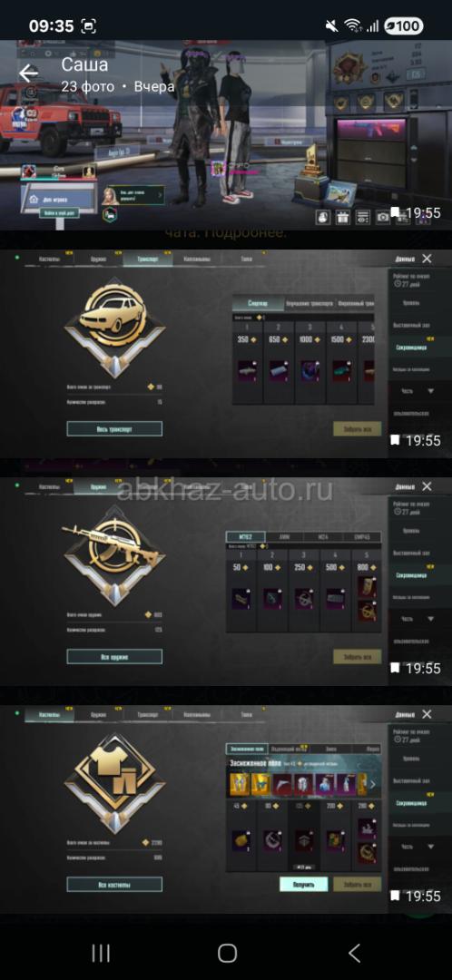The width and height of the screenshot is (452, 980).
Task: Select the Спорткар tab in the transport screenshot
Action: point(257,304)
